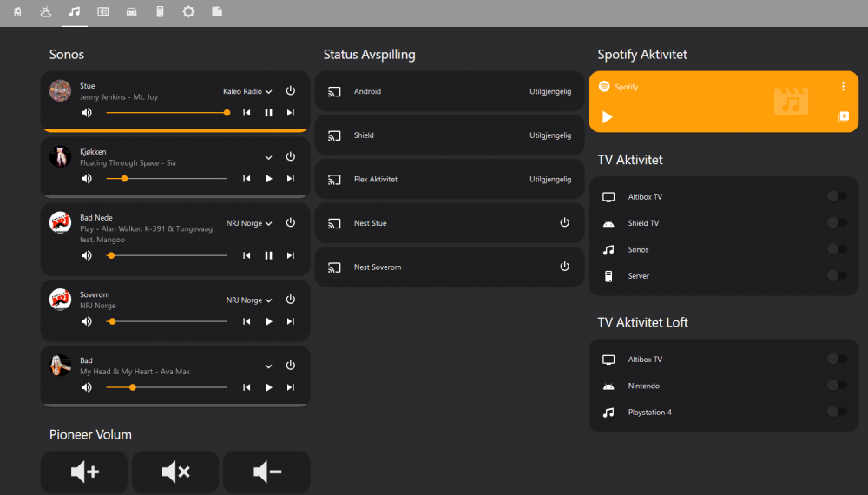This screenshot has width=868, height=495.
Task: Pause playback on the Stue Sonos player
Action: (268, 113)
